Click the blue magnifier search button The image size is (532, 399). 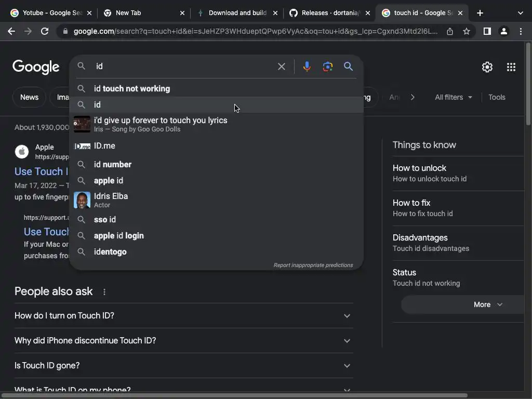(348, 66)
